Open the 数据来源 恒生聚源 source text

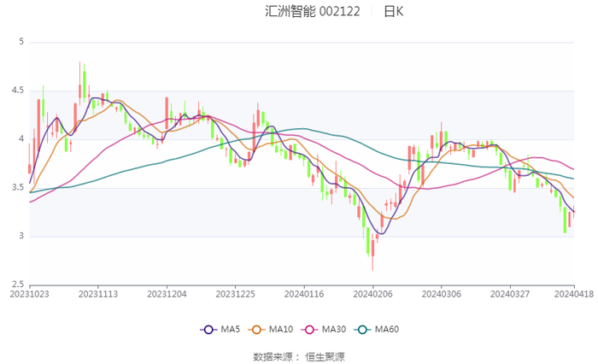click(299, 355)
